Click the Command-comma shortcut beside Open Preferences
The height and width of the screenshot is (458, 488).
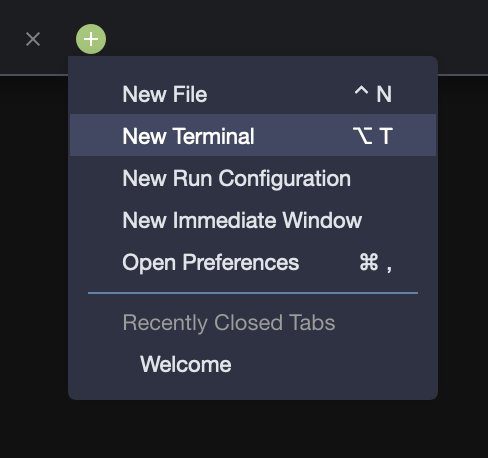point(375,263)
